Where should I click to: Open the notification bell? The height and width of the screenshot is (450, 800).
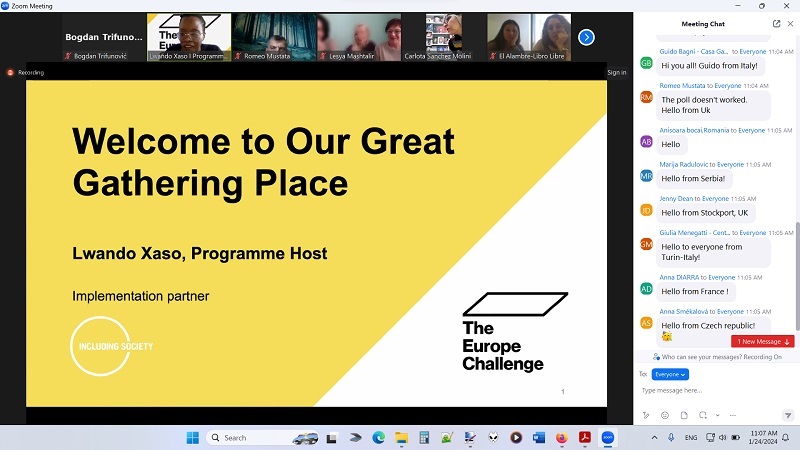click(x=786, y=438)
